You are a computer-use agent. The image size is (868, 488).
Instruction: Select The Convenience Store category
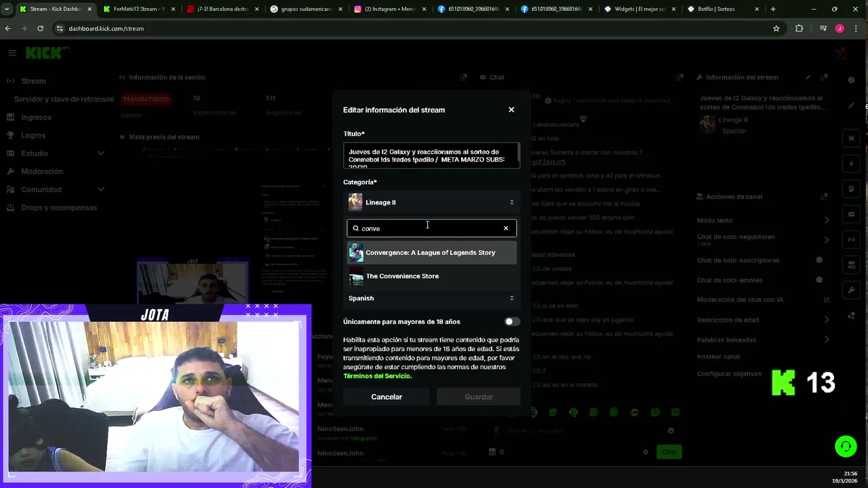(x=431, y=277)
